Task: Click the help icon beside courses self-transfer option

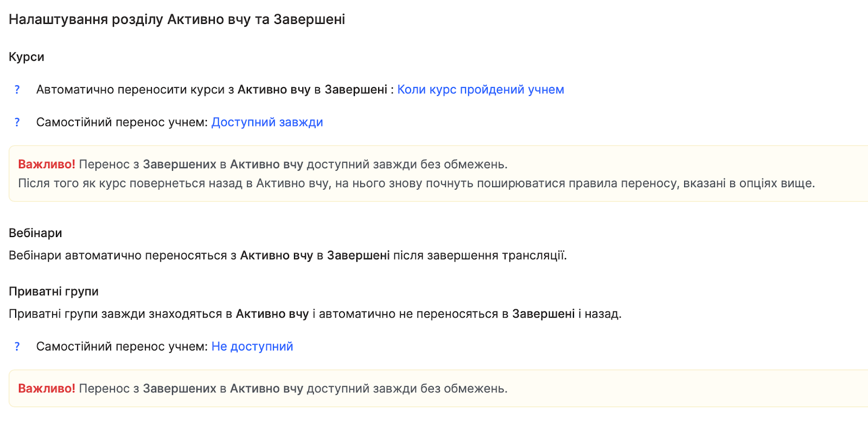Action: coord(17,122)
